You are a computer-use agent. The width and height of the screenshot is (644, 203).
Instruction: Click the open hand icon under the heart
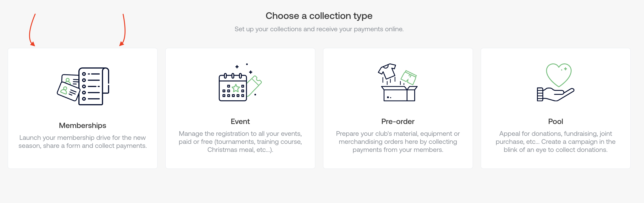555,94
